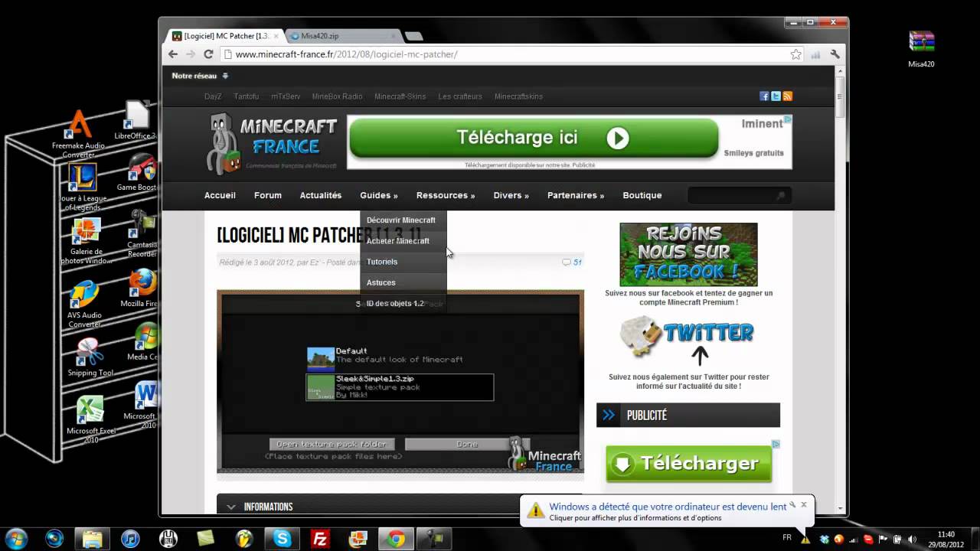Image resolution: width=980 pixels, height=551 pixels.
Task: Expand the Notre réseau network bar
Action: click(200, 76)
